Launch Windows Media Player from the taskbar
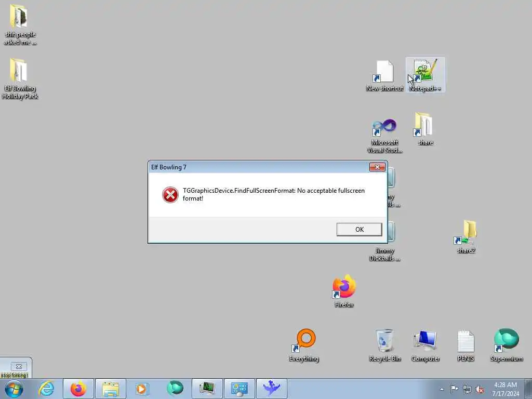532x399 pixels. point(142,389)
